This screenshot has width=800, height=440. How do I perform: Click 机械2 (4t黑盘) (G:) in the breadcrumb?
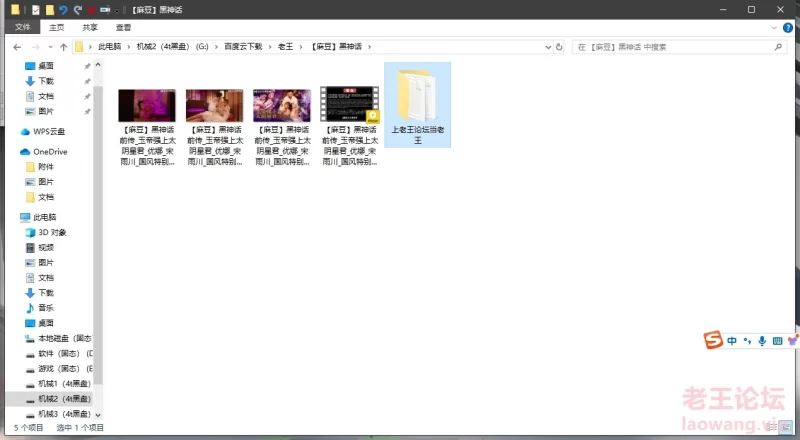(172, 46)
